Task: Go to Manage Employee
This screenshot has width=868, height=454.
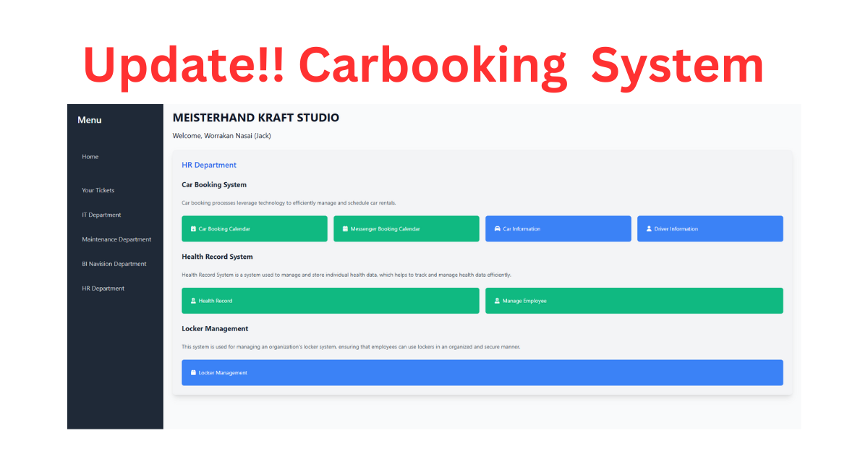Action: [634, 301]
